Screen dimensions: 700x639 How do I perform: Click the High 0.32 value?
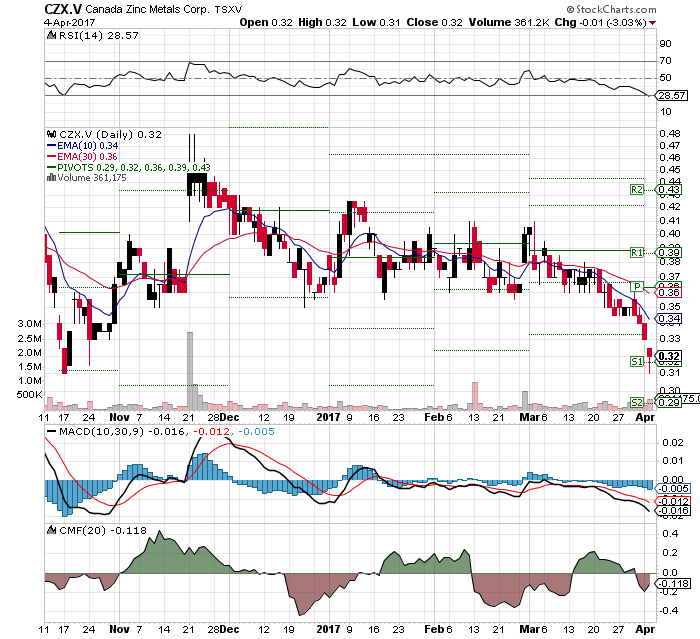322,22
